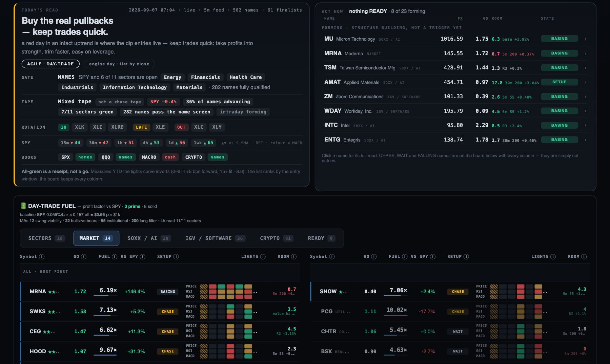The height and width of the screenshot is (364, 610).
Task: Click the 'SPY −0.4%' tape chip
Action: 163,102
